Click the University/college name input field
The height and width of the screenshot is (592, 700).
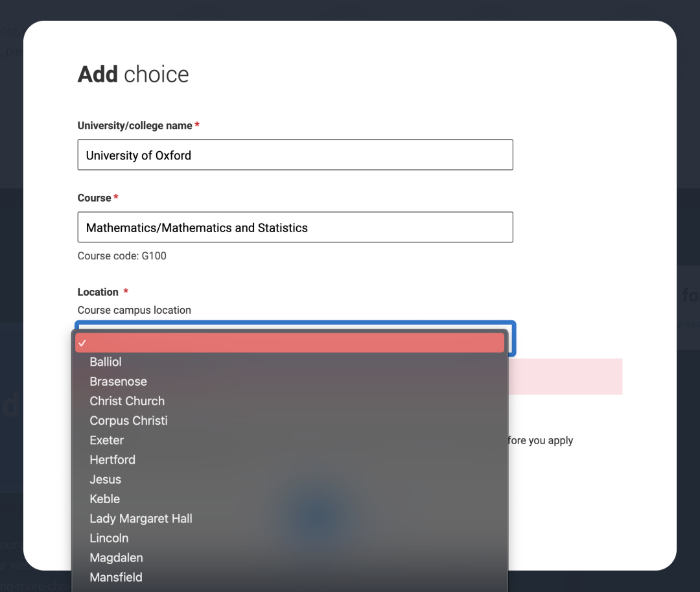[295, 155]
